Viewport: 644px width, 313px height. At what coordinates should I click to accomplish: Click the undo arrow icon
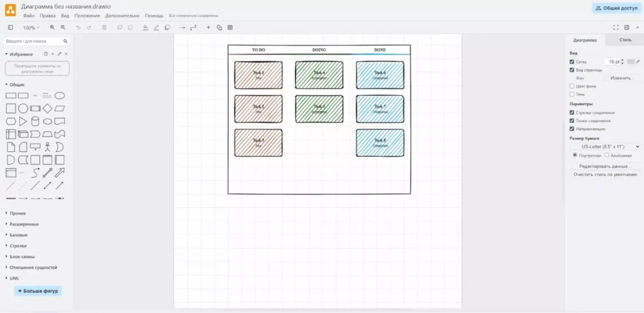(78, 28)
